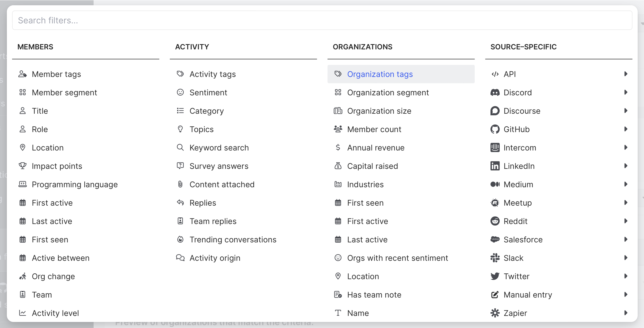Screen dimensions: 644x328
Task: Focus the Search filters input field
Action: [322, 20]
